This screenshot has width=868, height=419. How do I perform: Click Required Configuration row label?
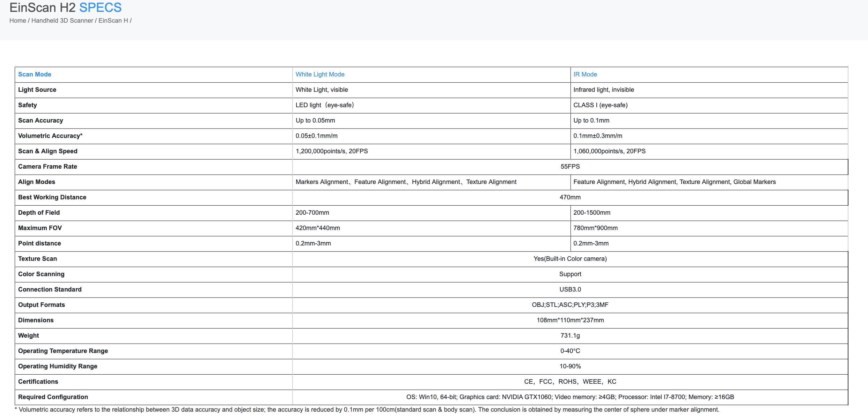coord(53,397)
